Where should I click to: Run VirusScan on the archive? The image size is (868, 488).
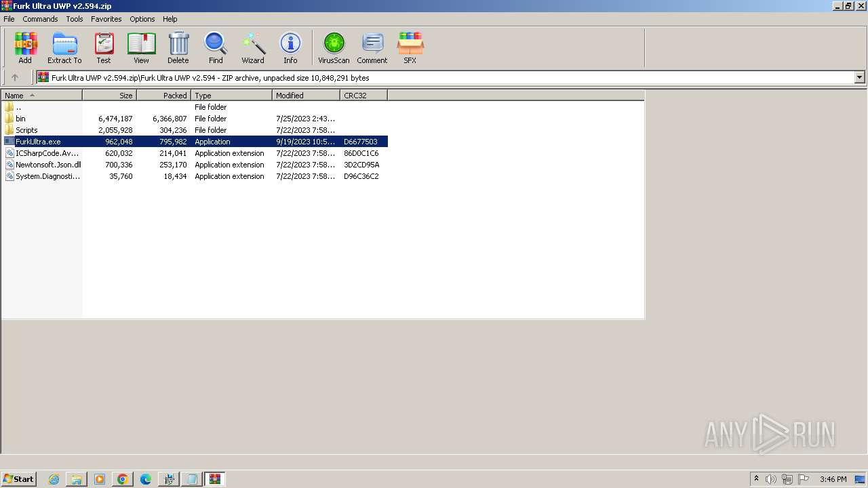coord(334,47)
